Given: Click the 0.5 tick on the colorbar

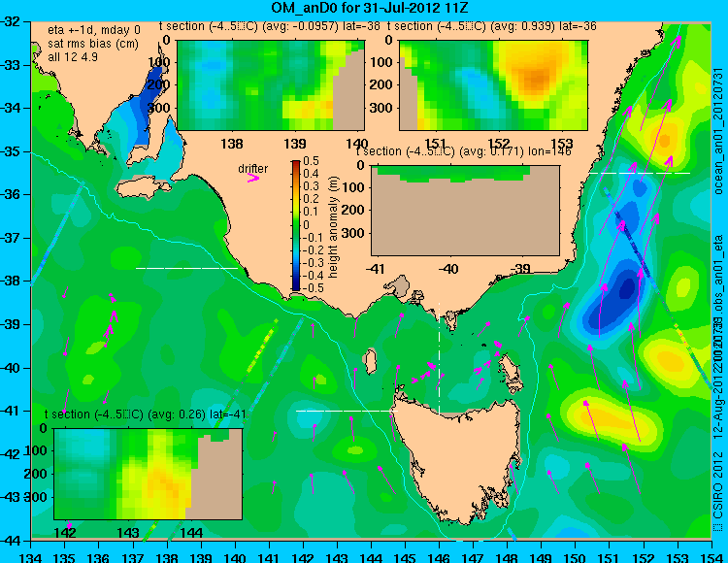Looking at the screenshot, I should (x=311, y=161).
